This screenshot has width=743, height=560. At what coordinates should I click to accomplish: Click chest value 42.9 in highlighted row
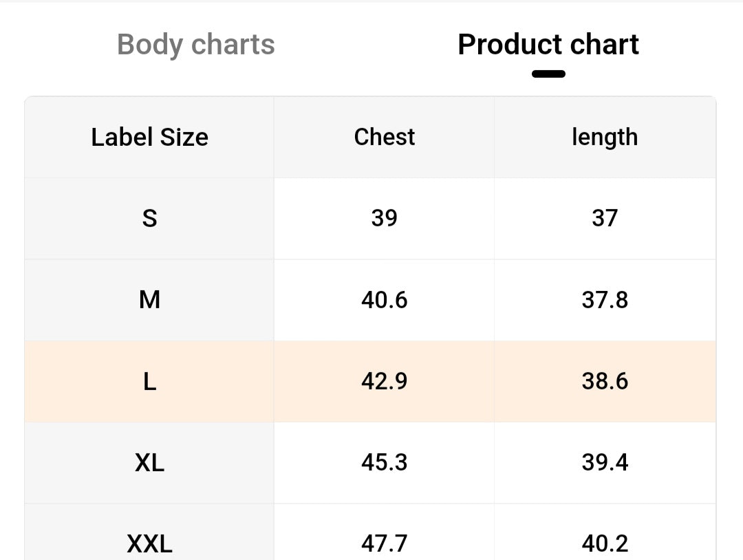click(385, 381)
